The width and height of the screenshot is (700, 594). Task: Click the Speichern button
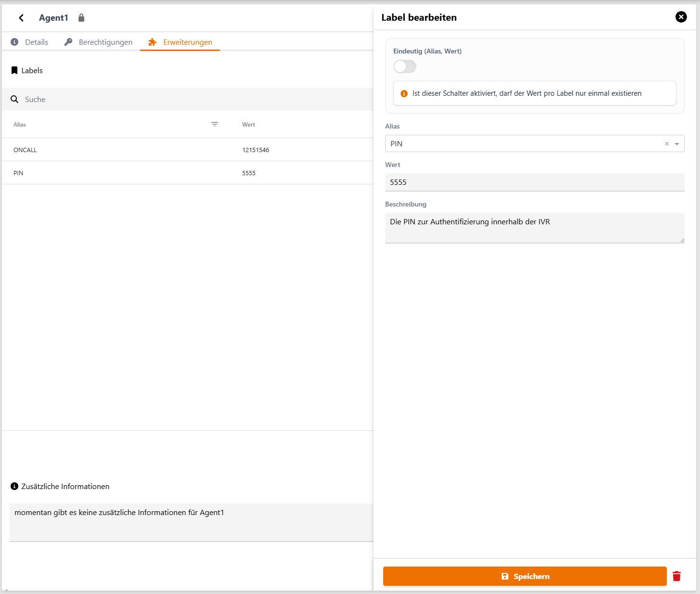coord(525,576)
